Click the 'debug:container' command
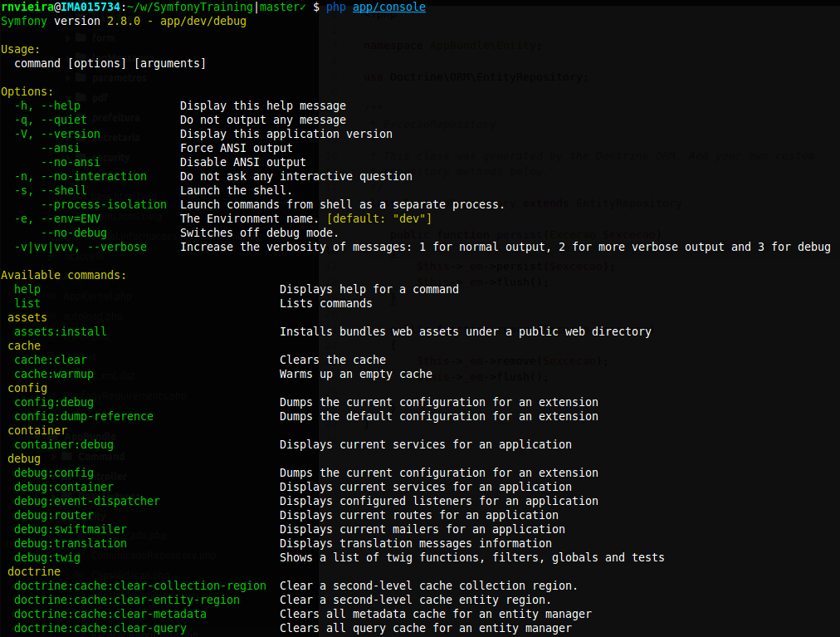Image resolution: width=840 pixels, height=637 pixels. pyautogui.click(x=64, y=487)
